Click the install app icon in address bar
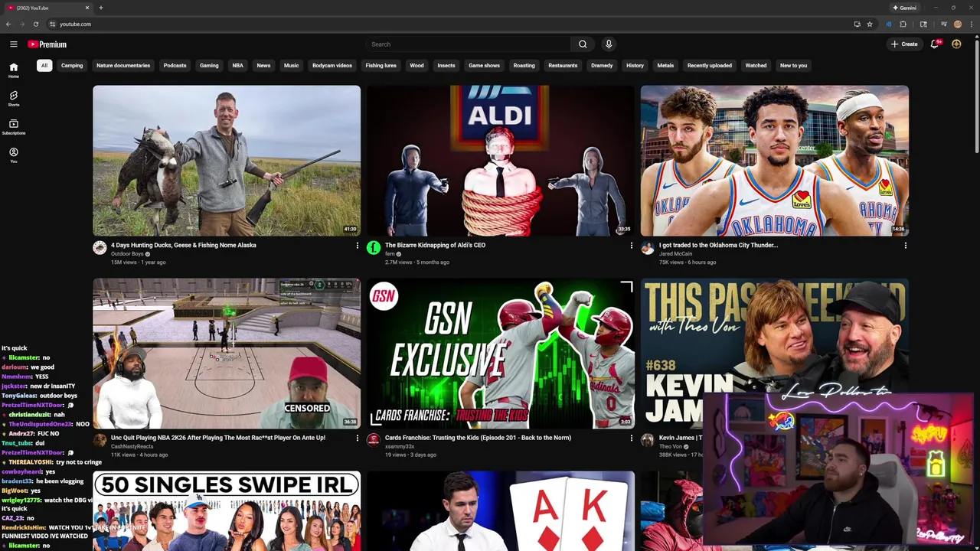 [857, 24]
